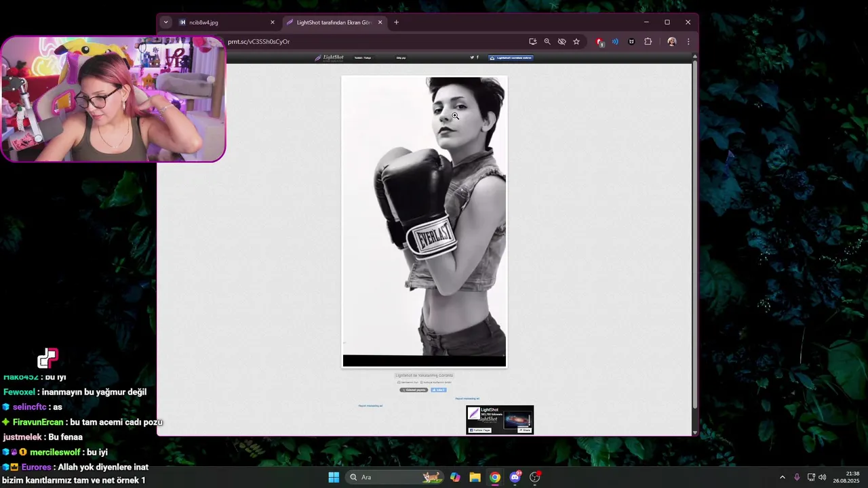
Task: Open the network tray icon
Action: tap(811, 477)
